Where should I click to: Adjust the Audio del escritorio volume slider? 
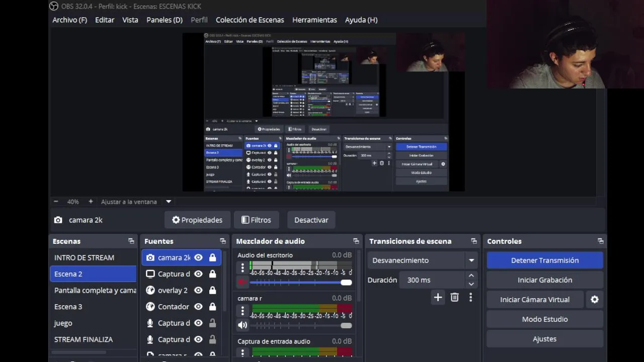301,283
